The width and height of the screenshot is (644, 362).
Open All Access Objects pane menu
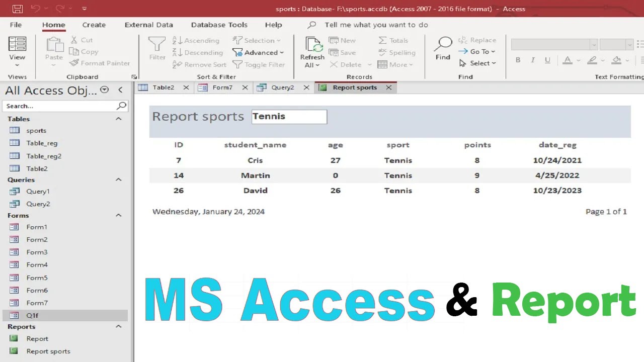tap(105, 90)
